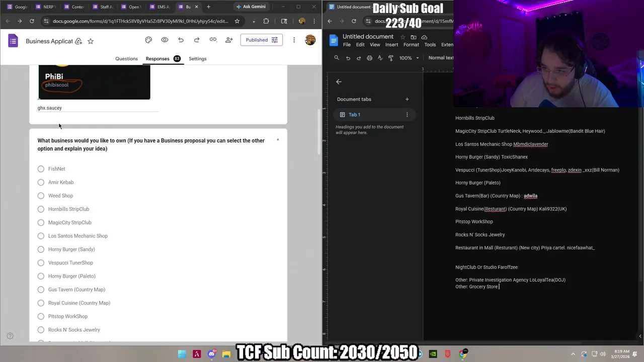Screen dimensions: 644x362
Task: Click the Forms page address bar URL
Action: click(x=140, y=21)
